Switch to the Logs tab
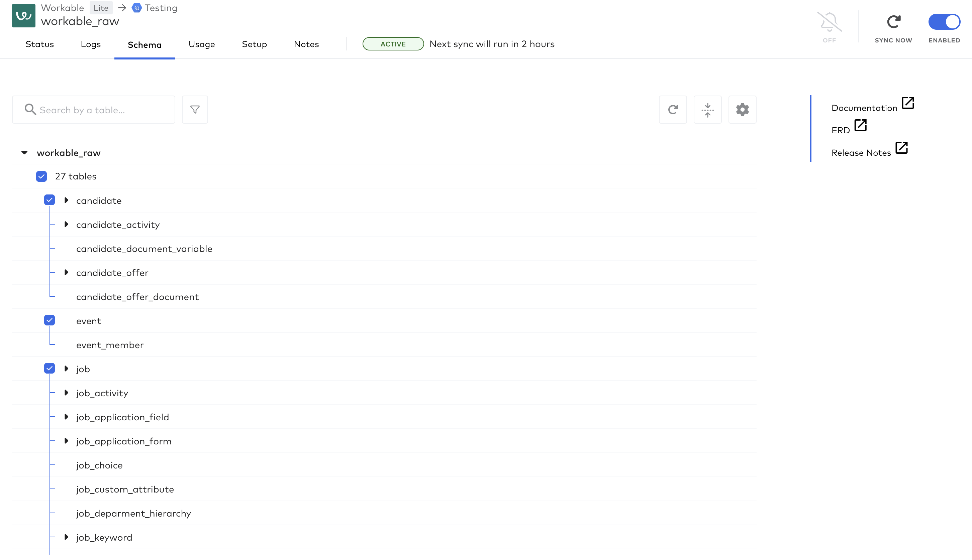The width and height of the screenshot is (972, 560). [x=90, y=44]
